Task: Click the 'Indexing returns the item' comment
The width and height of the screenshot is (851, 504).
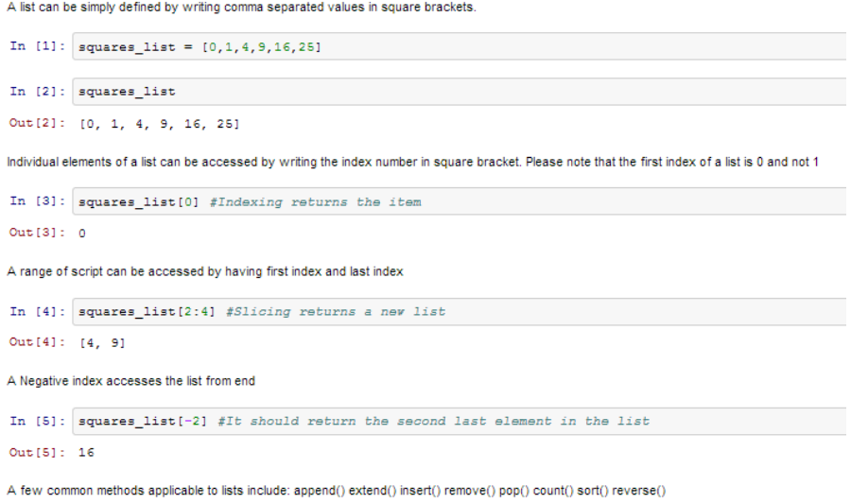Action: point(315,202)
